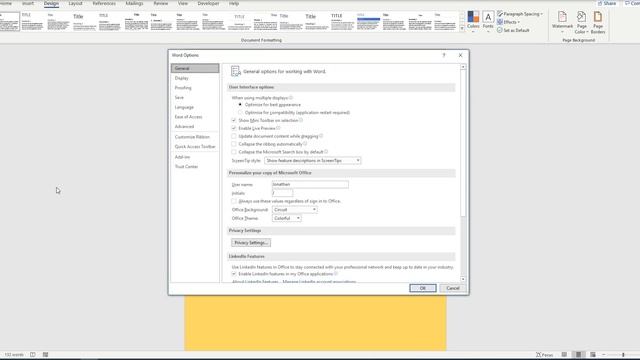Enable Collapse the ribbon automatically
640x360 pixels.
(x=234, y=144)
